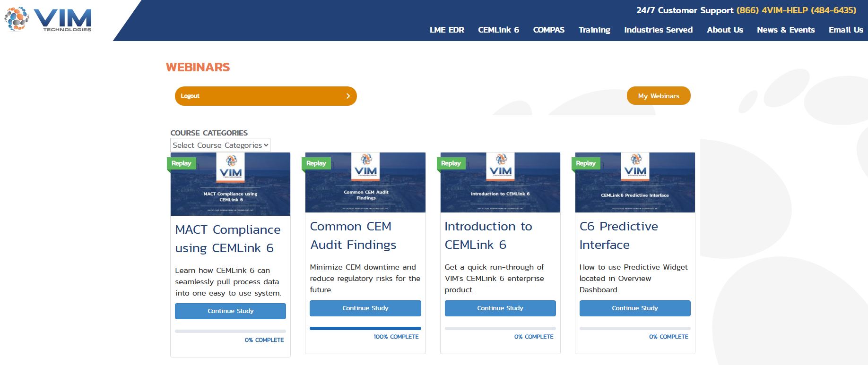Open the CEMLink 6 menu item
868x365 pixels.
(x=498, y=30)
